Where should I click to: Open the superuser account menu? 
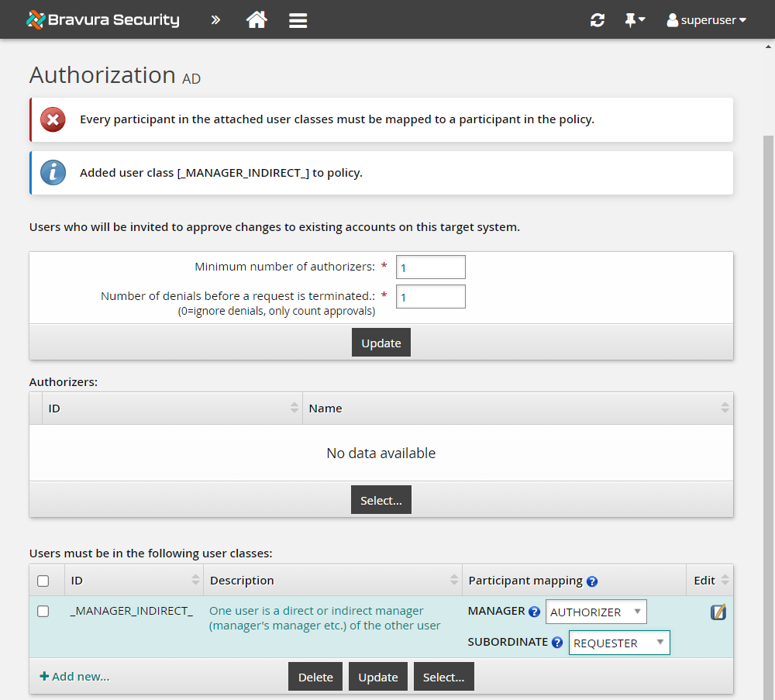coord(705,19)
